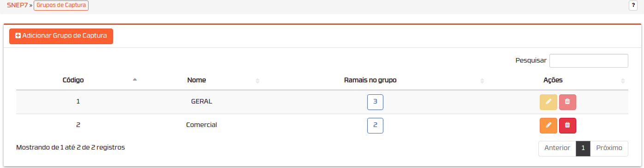Click Adicionar Grupo de Captura button
The width and height of the screenshot is (644, 168).
coord(61,36)
